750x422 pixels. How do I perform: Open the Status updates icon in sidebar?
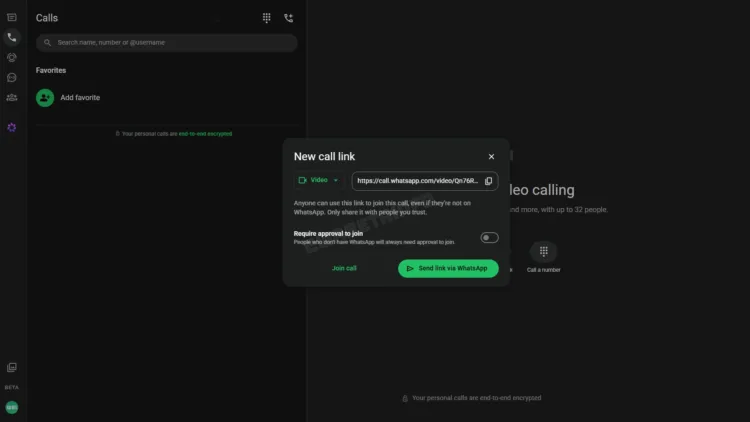[x=11, y=57]
